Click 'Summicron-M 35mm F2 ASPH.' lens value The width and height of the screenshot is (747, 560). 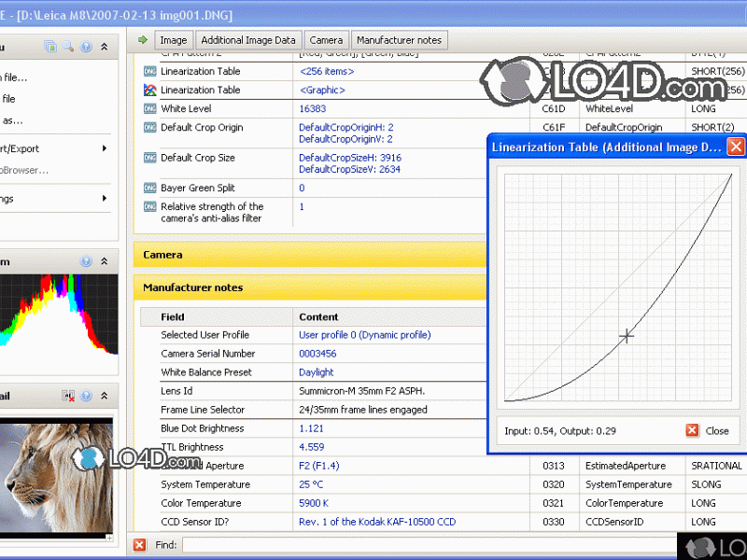click(362, 391)
